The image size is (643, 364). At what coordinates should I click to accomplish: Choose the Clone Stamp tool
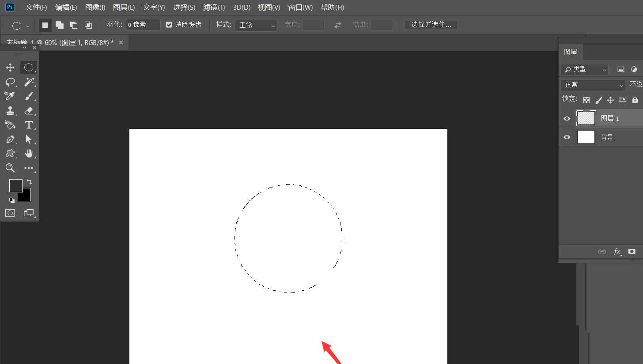(x=10, y=110)
